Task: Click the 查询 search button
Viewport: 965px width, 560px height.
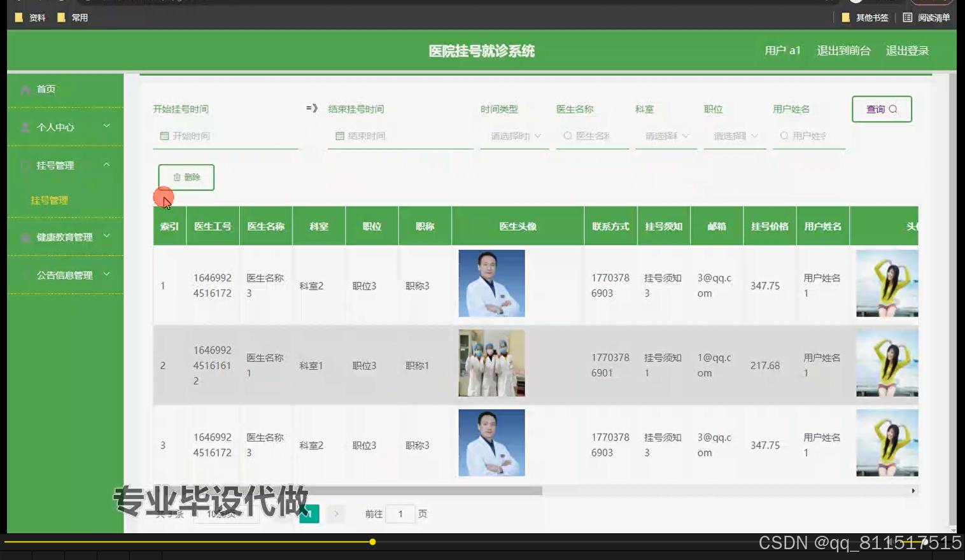Action: [881, 109]
